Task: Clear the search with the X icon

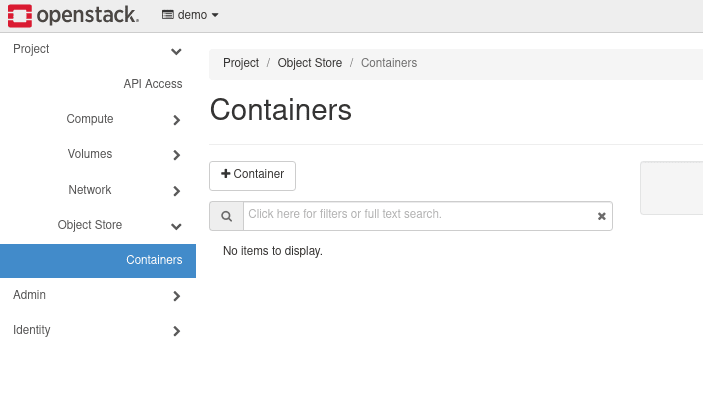Action: point(602,216)
